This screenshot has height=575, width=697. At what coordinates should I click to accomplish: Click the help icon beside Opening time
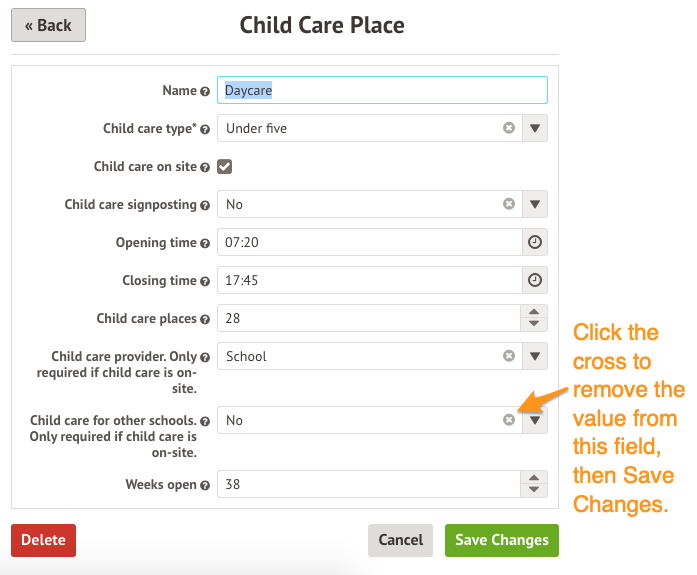coord(205,243)
